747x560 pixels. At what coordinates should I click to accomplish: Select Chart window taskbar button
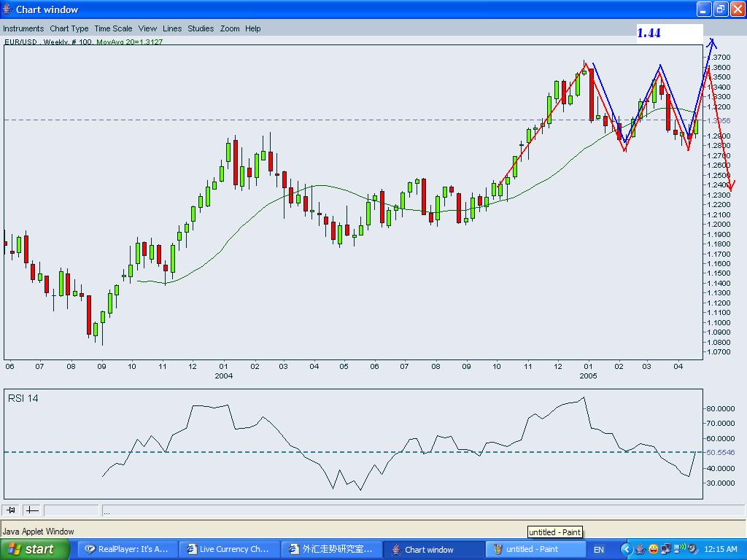coord(433,549)
